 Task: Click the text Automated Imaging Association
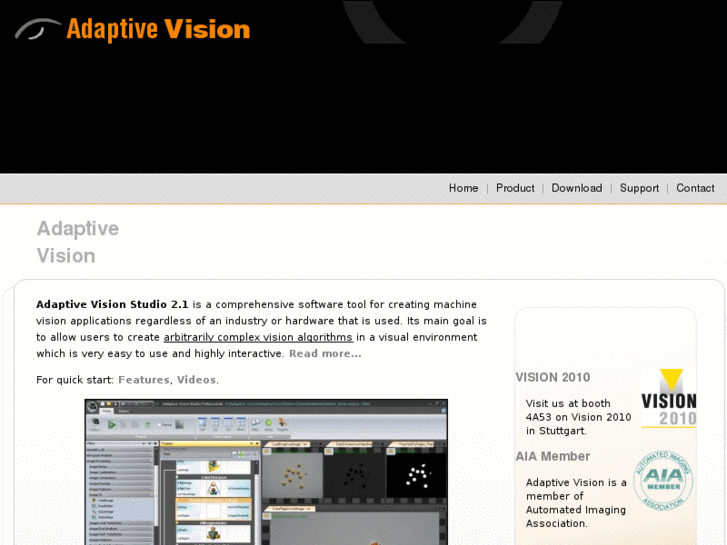click(576, 517)
